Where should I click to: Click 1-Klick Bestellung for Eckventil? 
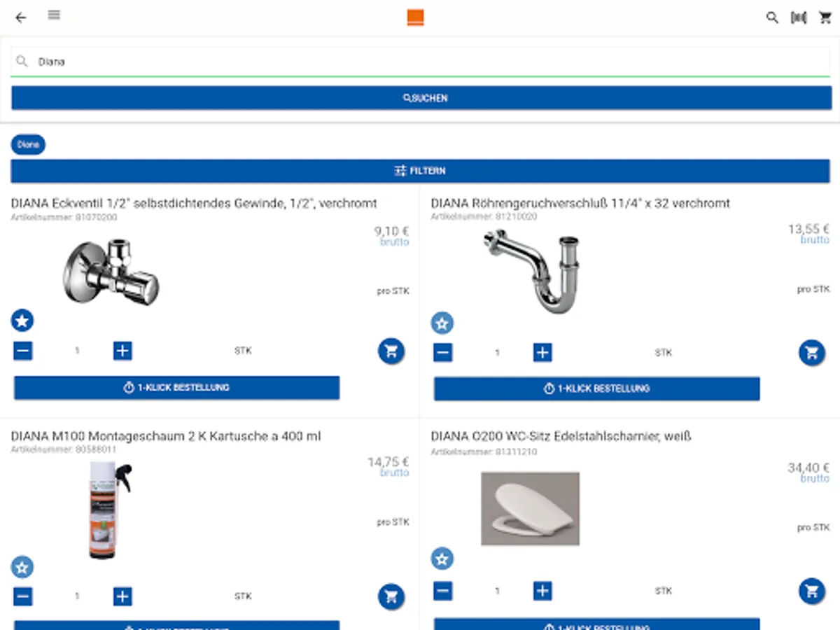point(177,388)
